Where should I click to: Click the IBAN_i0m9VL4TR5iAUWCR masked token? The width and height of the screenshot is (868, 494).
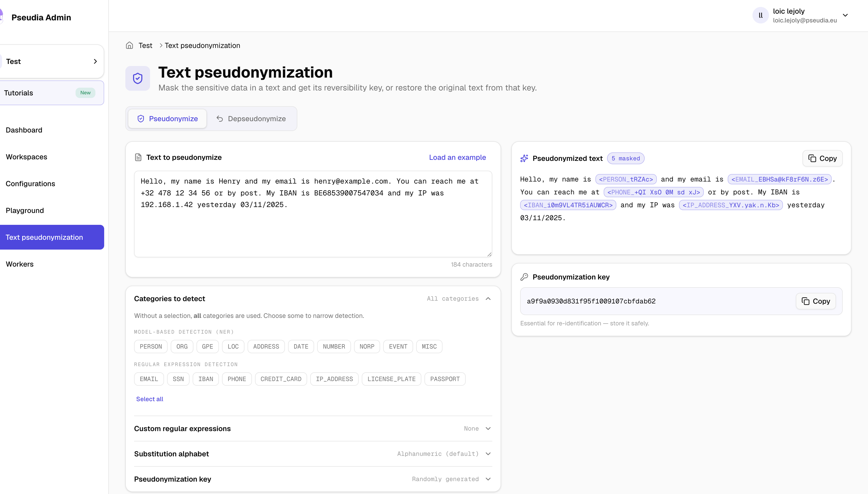coord(568,205)
